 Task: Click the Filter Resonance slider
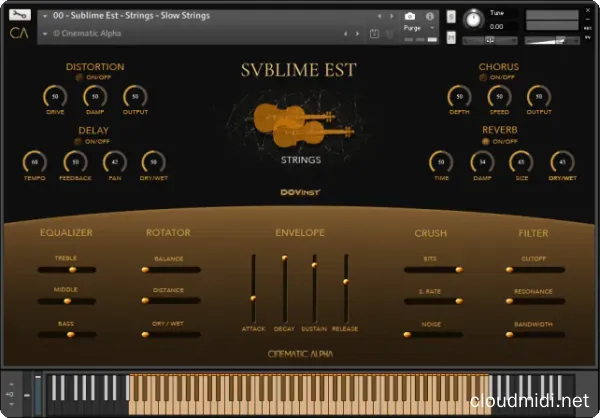click(536, 301)
